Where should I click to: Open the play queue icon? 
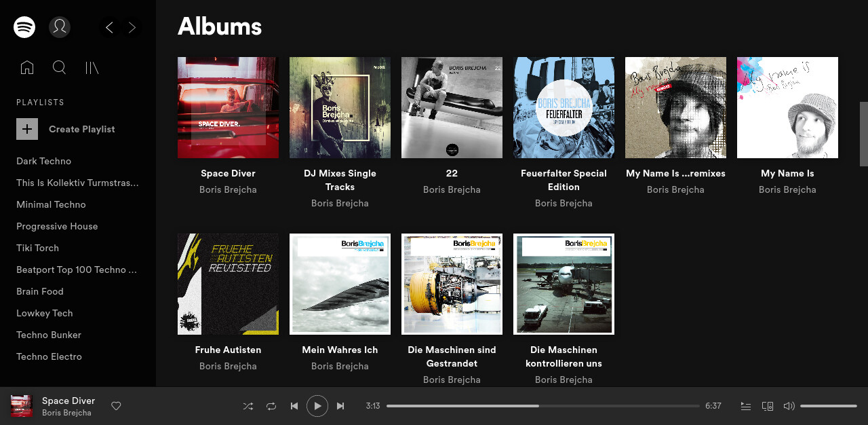click(746, 406)
